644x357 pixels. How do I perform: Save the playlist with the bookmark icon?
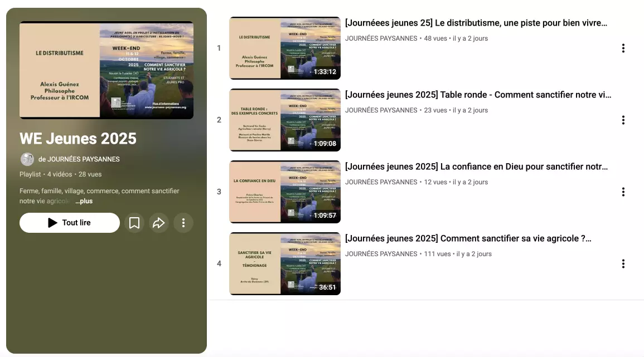click(x=134, y=223)
